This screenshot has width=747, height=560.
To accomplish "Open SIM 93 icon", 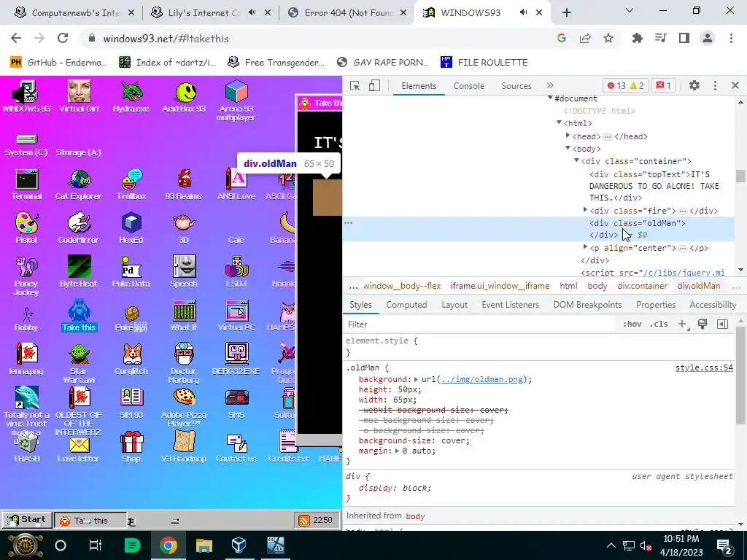I will pos(131,403).
